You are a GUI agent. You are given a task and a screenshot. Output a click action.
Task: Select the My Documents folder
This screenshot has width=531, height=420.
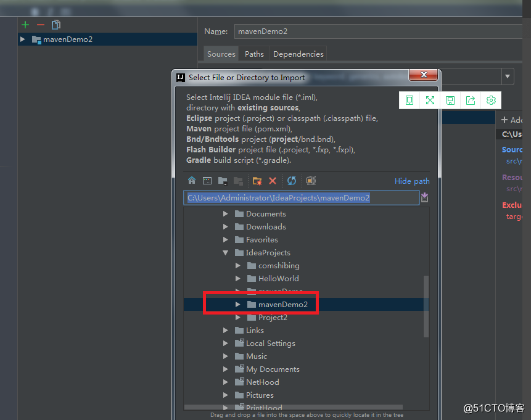273,369
